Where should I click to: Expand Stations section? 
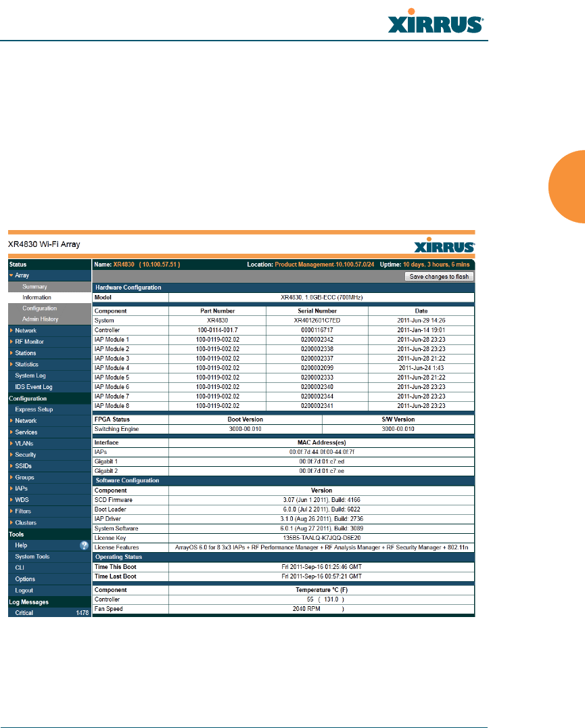pos(26,353)
